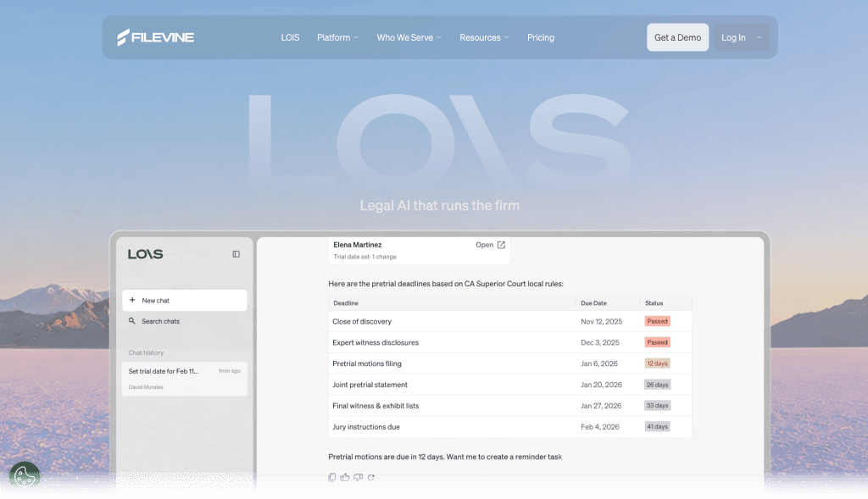Click Passed badge for Close of discovery

(x=657, y=321)
